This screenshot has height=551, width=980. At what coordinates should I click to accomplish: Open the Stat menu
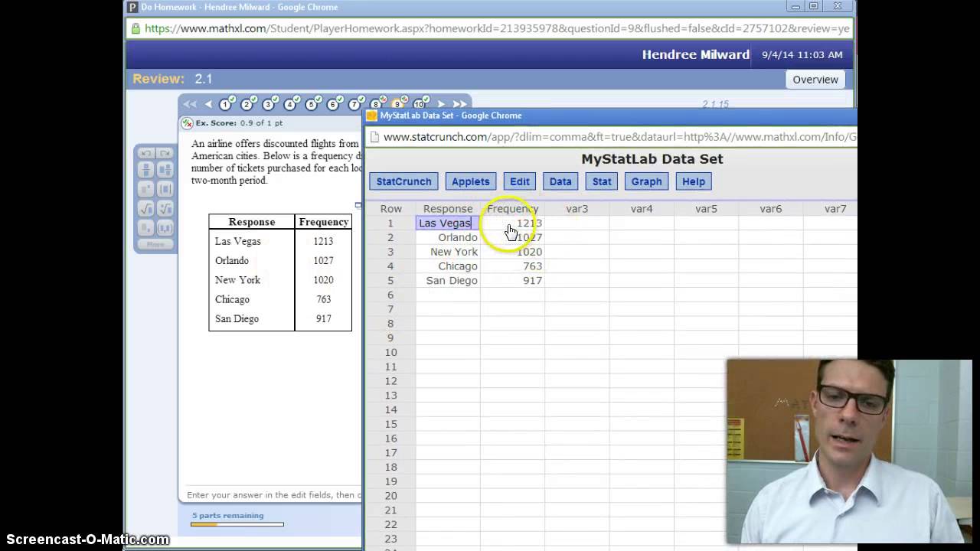602,181
